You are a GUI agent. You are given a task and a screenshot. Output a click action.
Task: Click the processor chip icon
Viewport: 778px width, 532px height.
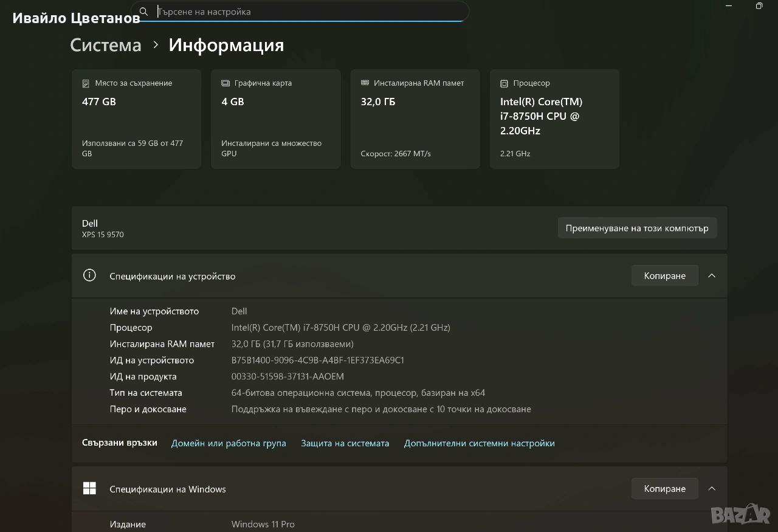tap(504, 83)
